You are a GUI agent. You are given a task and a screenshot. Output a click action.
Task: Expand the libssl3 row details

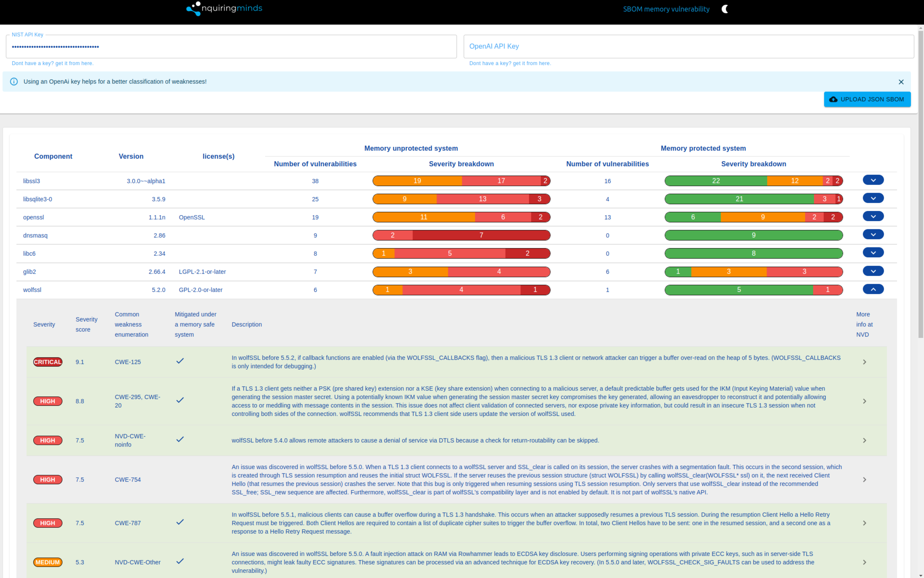[873, 180]
